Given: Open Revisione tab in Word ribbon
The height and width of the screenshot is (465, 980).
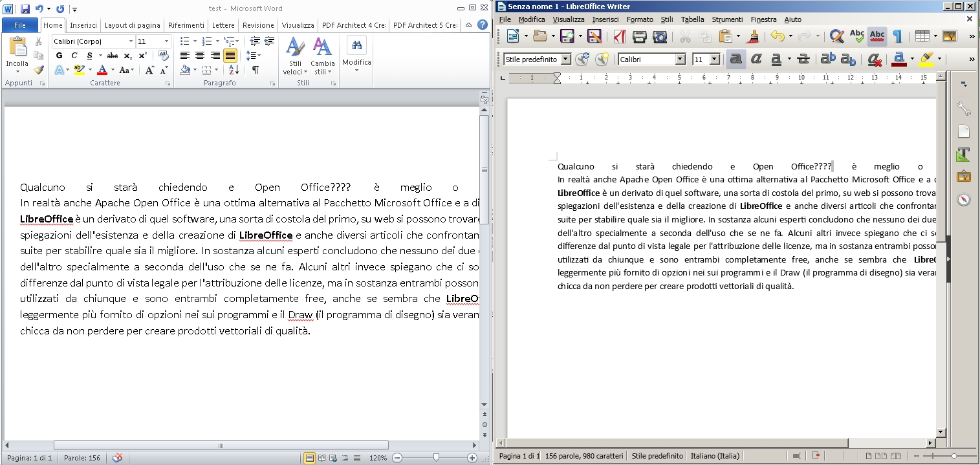Looking at the screenshot, I should click(258, 25).
